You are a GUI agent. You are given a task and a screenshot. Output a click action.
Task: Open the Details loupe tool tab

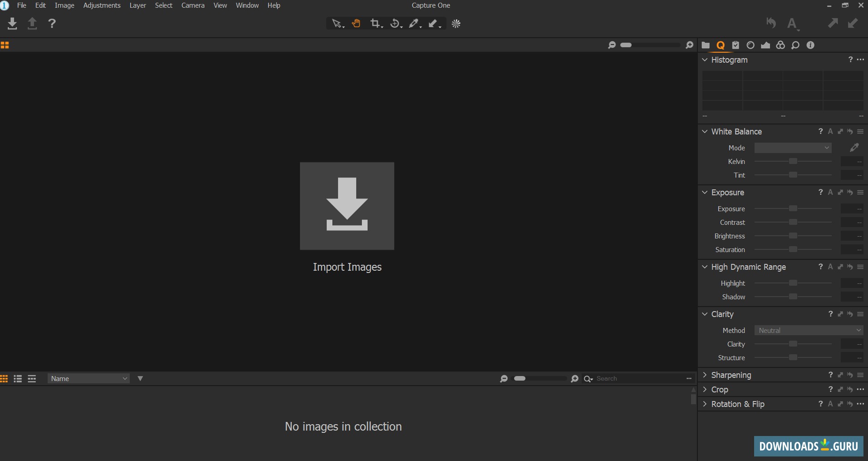(x=795, y=45)
